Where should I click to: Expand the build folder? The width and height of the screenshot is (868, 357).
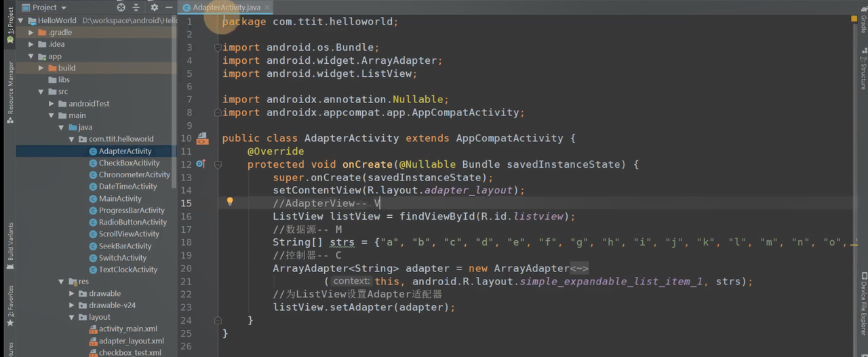[x=41, y=68]
